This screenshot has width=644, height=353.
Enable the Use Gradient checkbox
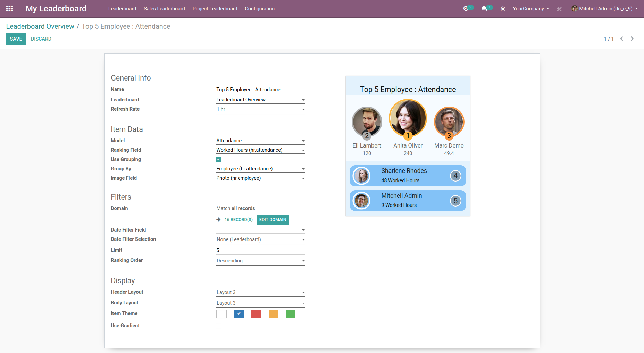pyautogui.click(x=218, y=326)
